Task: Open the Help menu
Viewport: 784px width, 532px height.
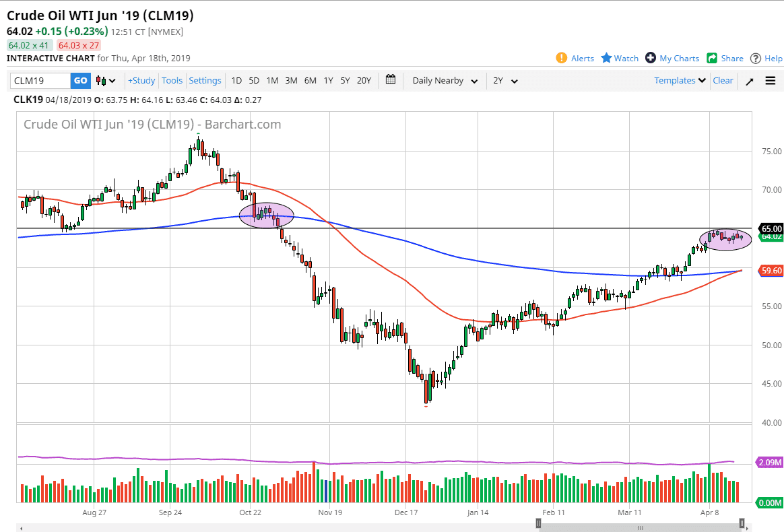Action: click(x=766, y=58)
